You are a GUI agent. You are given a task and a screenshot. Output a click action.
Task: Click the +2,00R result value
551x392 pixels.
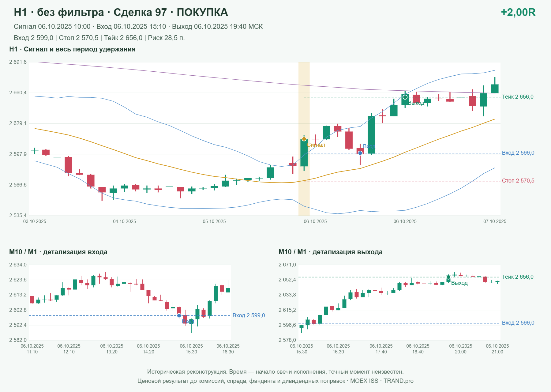pyautogui.click(x=518, y=12)
